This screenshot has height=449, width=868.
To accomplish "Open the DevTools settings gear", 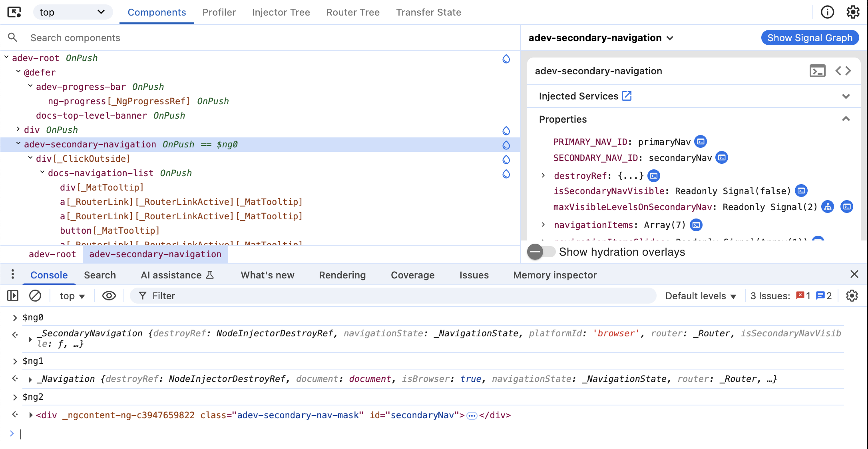I will pos(853,12).
